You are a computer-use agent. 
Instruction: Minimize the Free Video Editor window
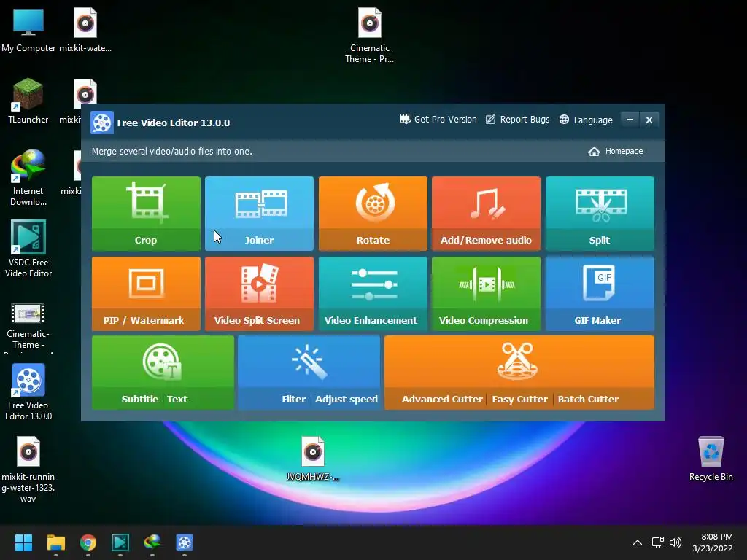point(630,120)
